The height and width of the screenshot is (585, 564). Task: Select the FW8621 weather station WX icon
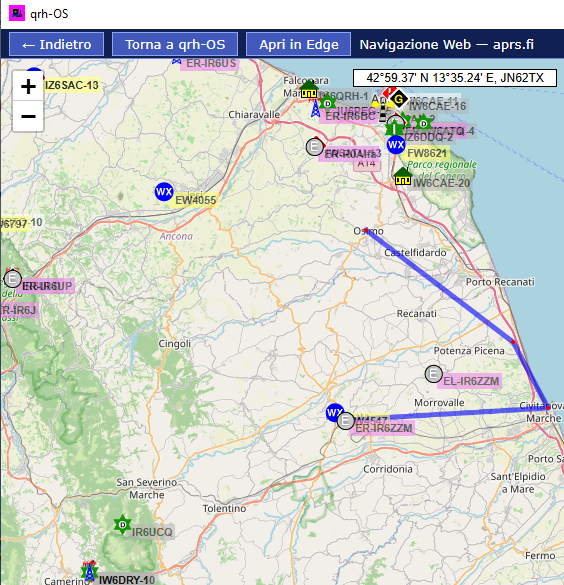(x=396, y=144)
